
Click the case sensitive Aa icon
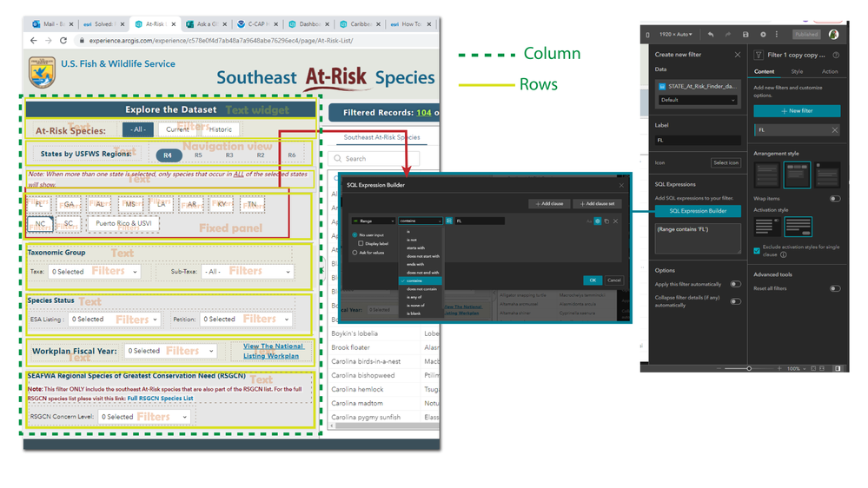[x=589, y=221]
